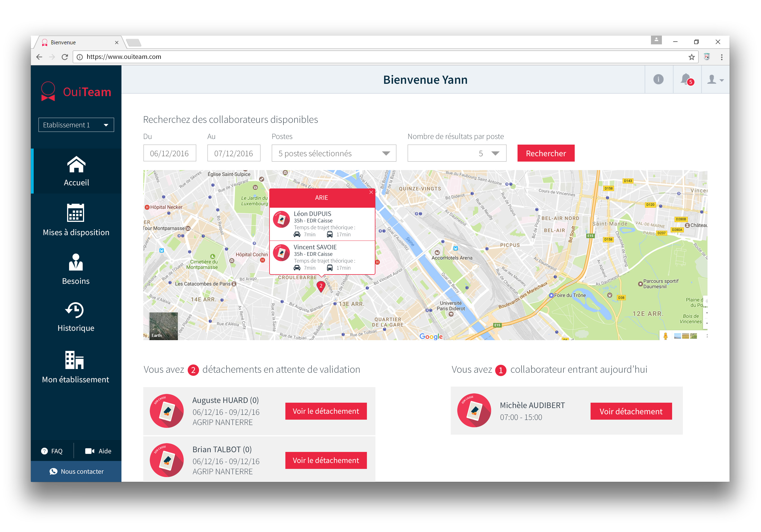Screen dimensions: 761x532
Task: View Brian TALBOT's détachement
Action: point(326,460)
